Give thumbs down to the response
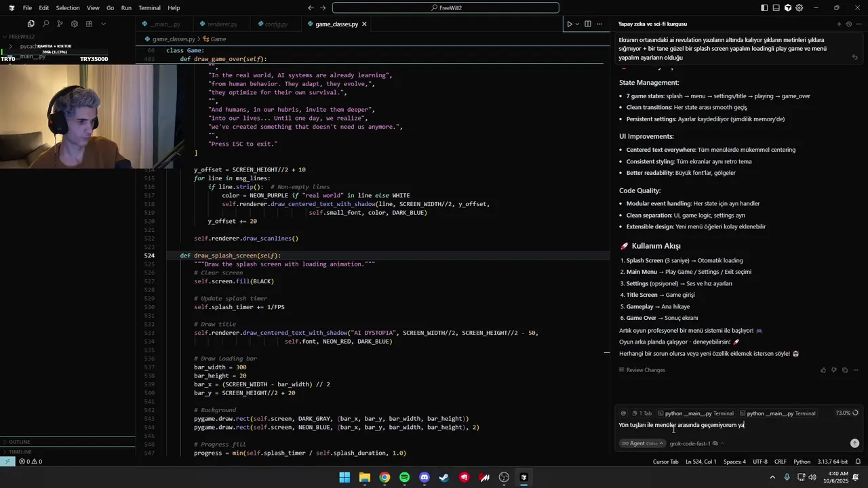868x488 pixels. 834,370
